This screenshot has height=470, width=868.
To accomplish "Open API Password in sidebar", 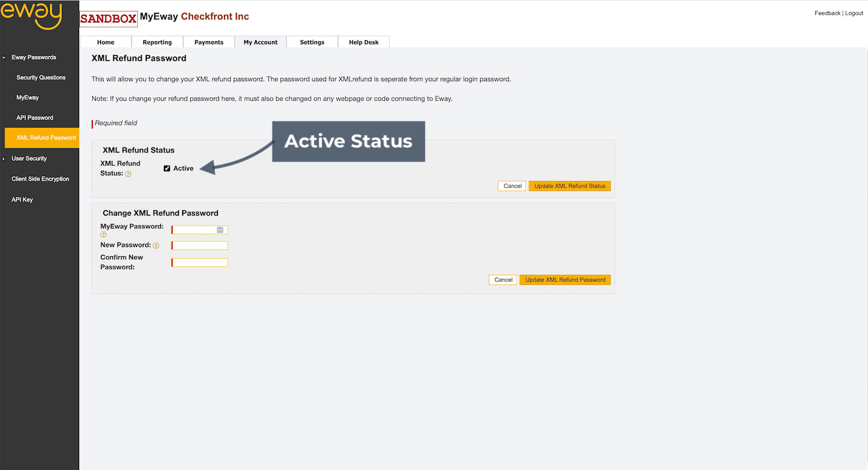I will coord(35,118).
